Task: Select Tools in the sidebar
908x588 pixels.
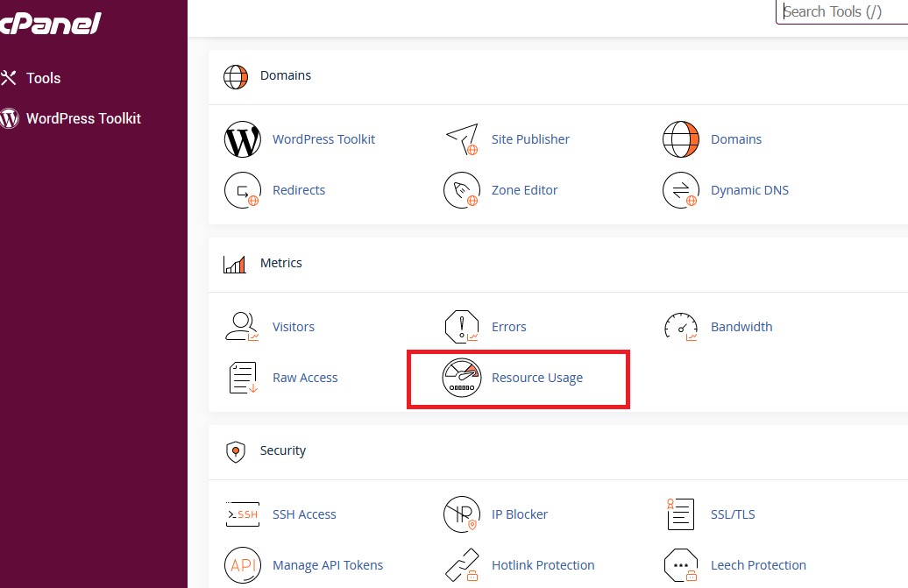Action: 43,78
